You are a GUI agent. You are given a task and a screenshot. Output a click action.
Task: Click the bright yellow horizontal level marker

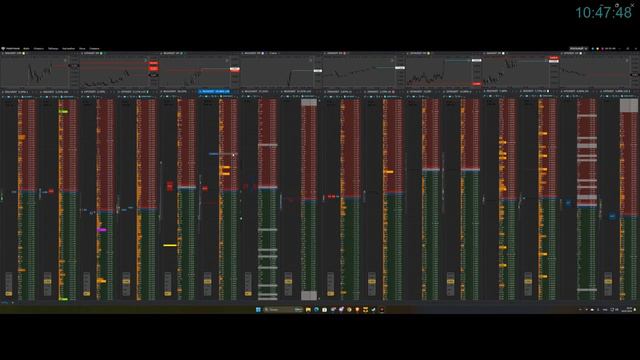point(170,245)
